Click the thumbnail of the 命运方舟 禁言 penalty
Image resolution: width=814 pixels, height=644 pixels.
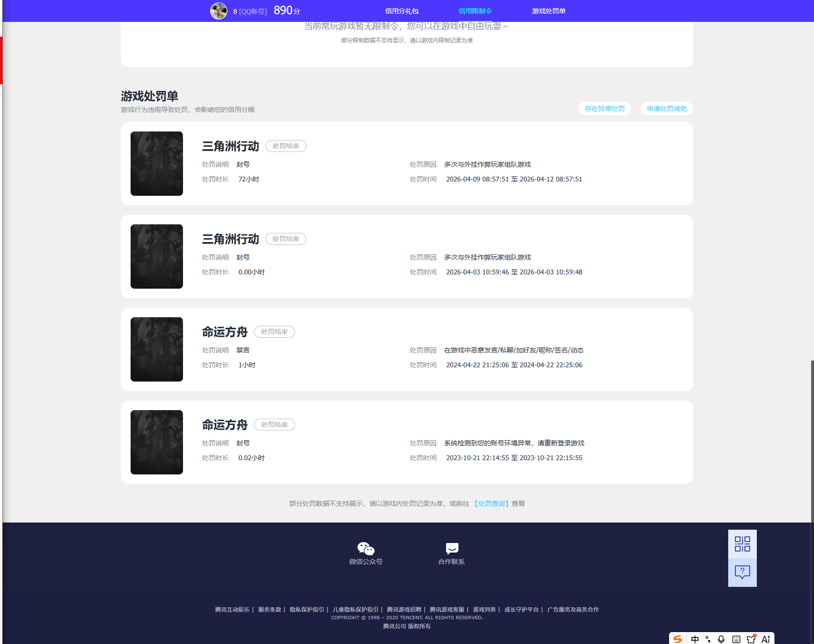(x=157, y=349)
